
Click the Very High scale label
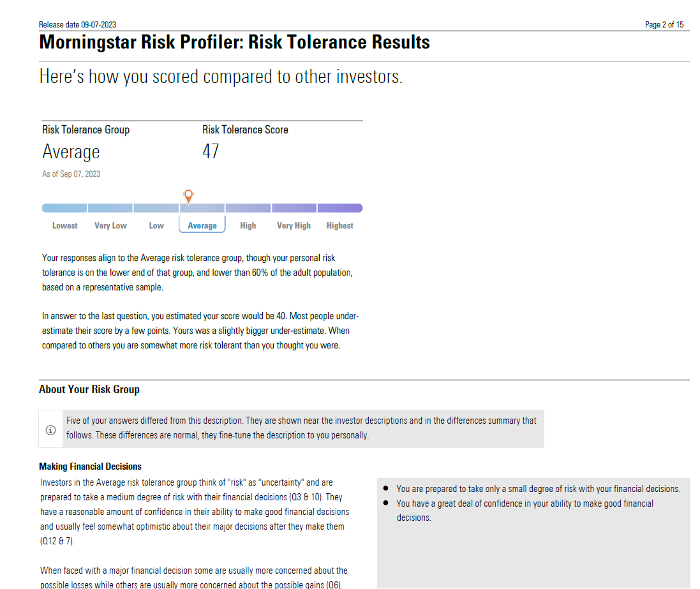tap(294, 225)
